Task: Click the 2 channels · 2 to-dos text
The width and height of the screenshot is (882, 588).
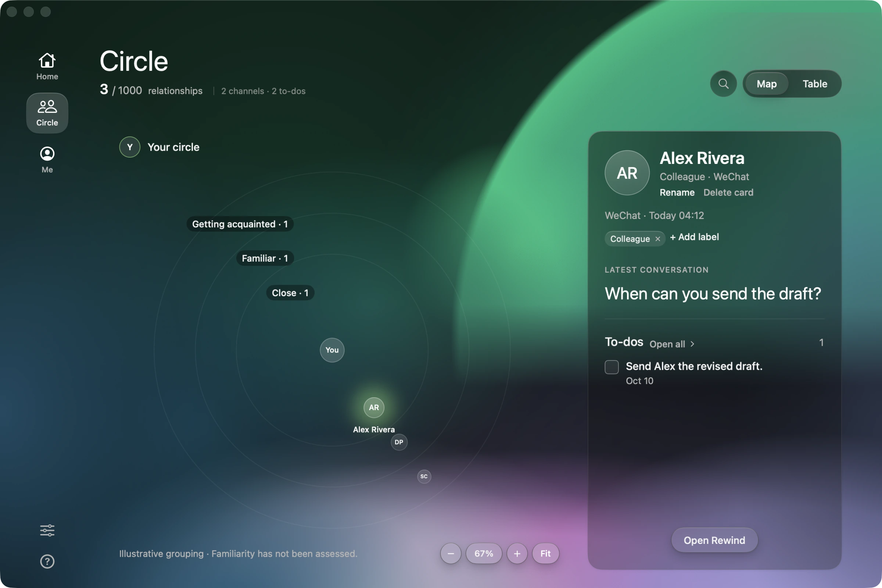Action: 263,91
